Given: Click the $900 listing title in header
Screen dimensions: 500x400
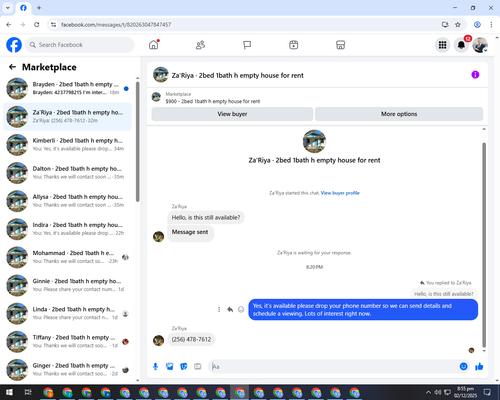Looking at the screenshot, I should pyautogui.click(x=213, y=101).
